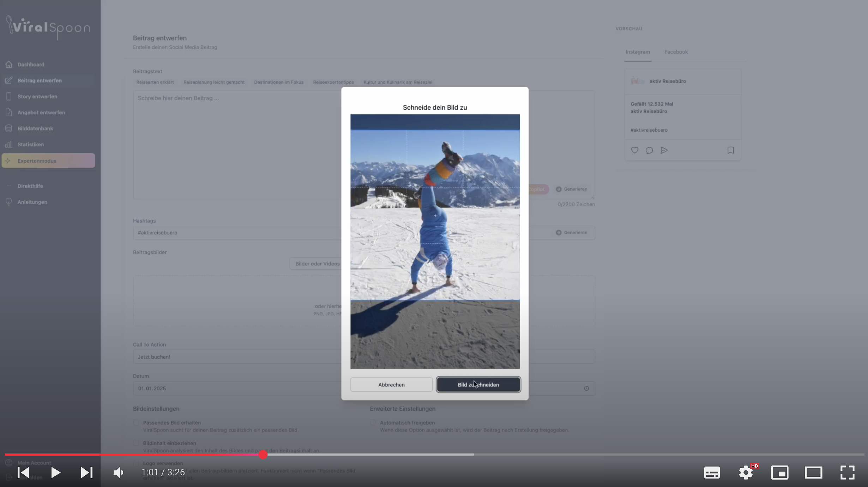Open the clock picker in Datum field
The width and height of the screenshot is (868, 487).
click(586, 388)
